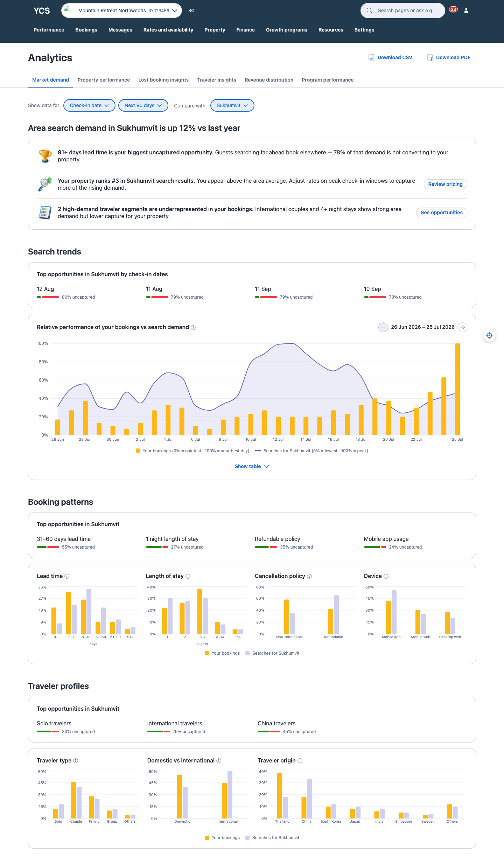
Task: Open the Resources menu
Action: [x=331, y=30]
